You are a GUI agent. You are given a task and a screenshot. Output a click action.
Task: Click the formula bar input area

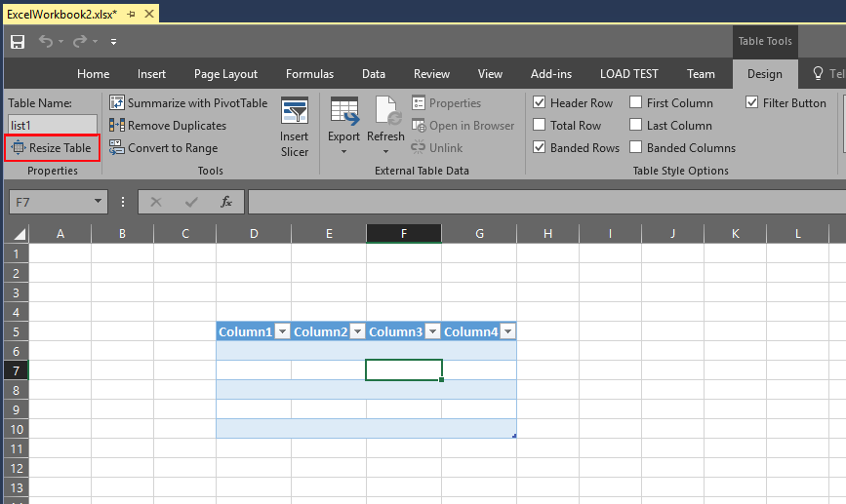[546, 202]
